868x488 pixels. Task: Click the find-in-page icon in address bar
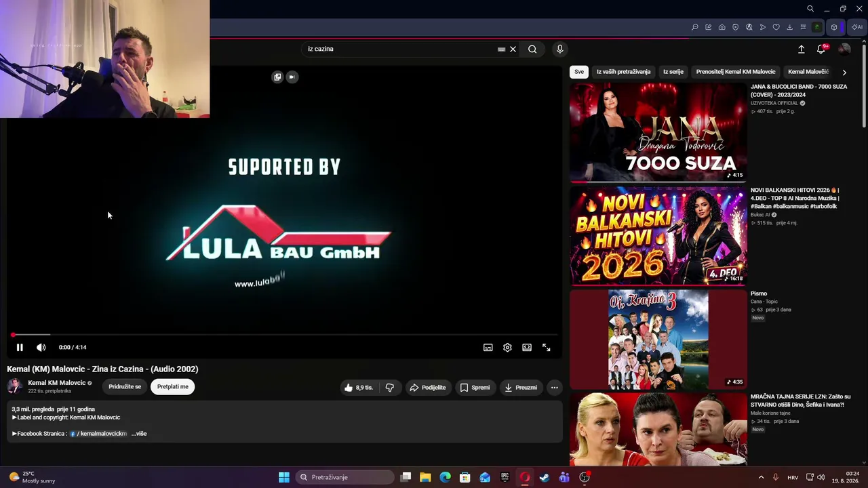[x=695, y=27]
